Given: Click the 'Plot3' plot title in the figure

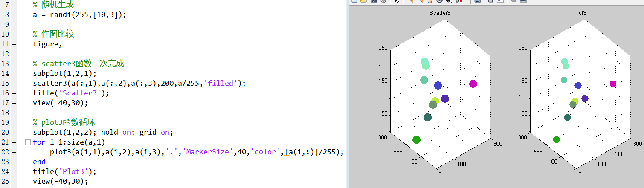Looking at the screenshot, I should coord(580,13).
